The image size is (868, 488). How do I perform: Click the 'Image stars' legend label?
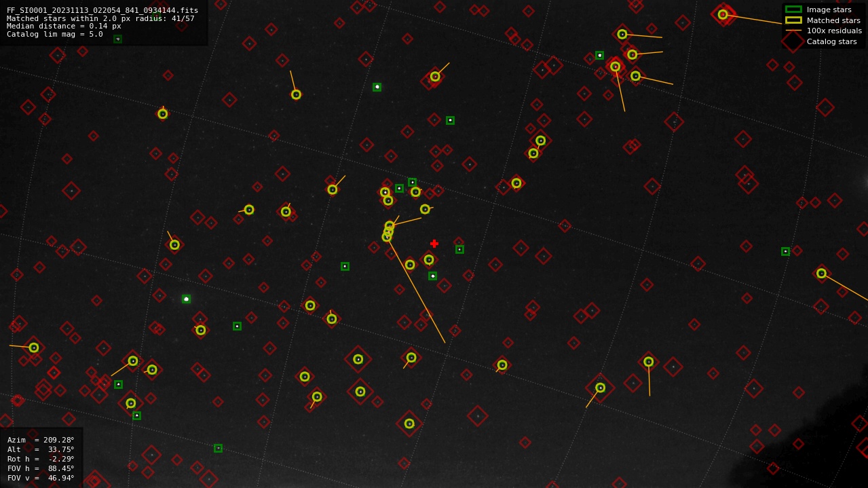point(829,10)
